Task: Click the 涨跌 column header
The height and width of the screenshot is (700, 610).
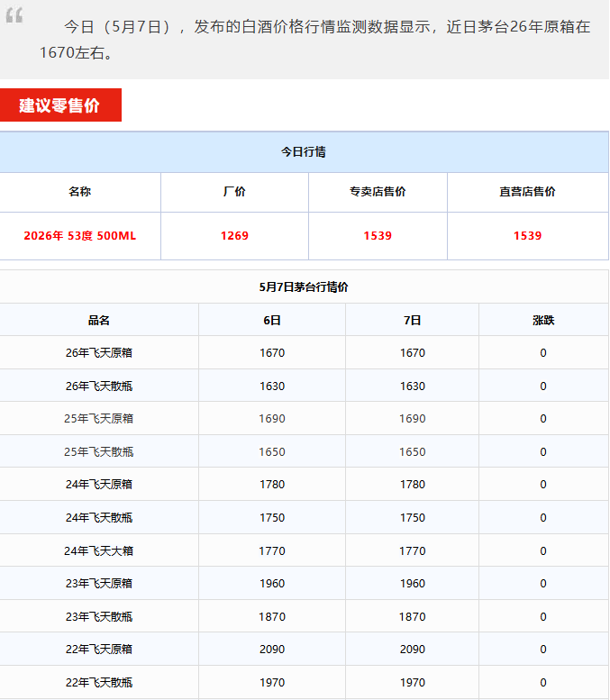Action: click(543, 320)
